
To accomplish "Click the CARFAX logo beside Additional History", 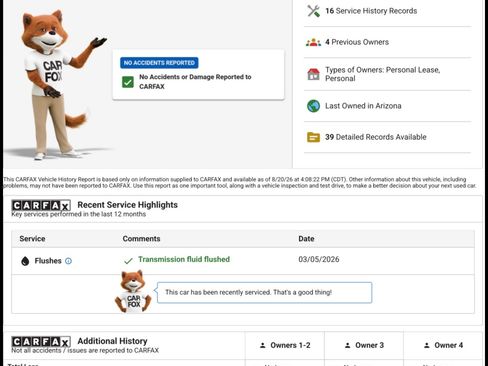I will click(41, 342).
